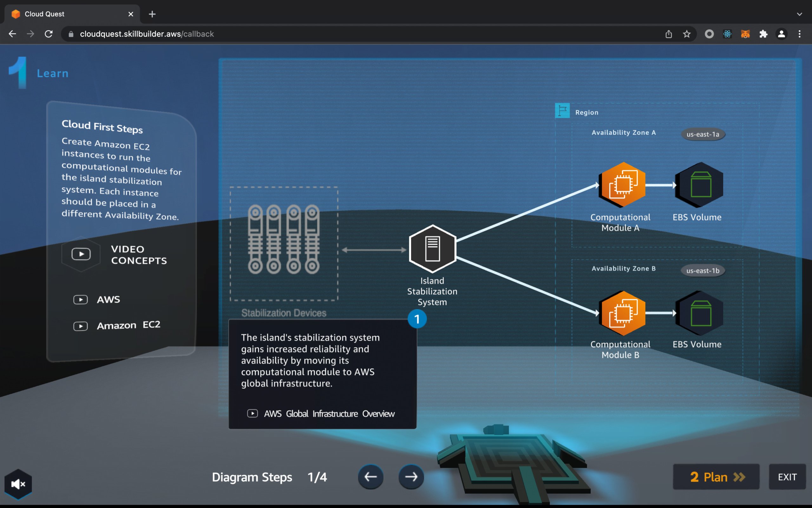Bookmark this page with star icon
Viewport: 812px width, 508px height.
[687, 34]
